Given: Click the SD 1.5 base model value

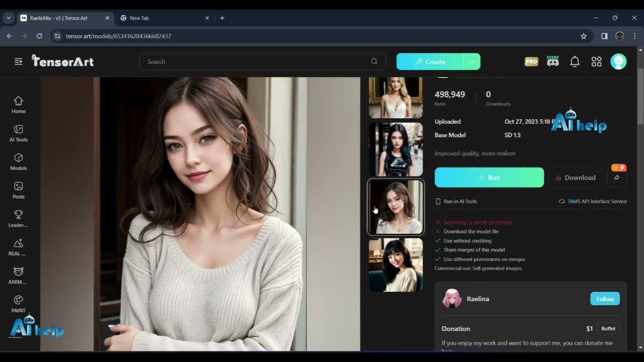Looking at the screenshot, I should pos(513,135).
